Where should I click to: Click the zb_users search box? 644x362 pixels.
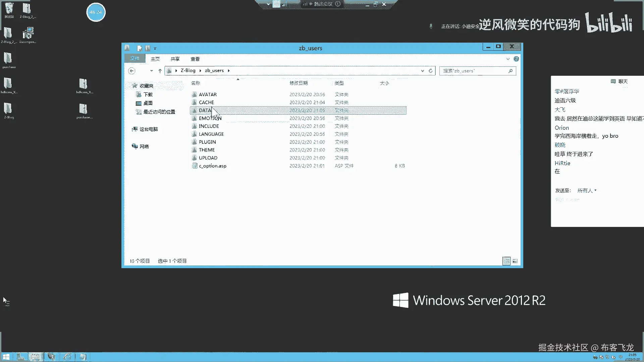(473, 71)
